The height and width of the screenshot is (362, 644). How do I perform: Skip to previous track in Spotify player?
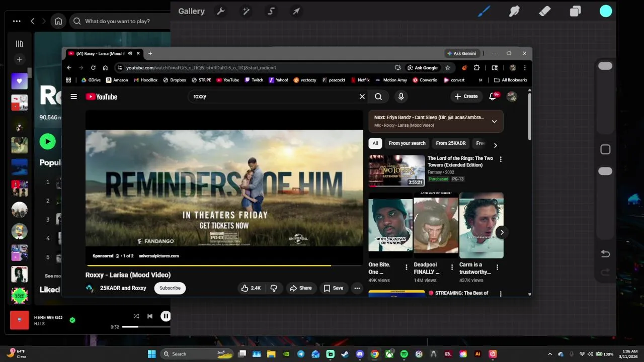pos(149,316)
